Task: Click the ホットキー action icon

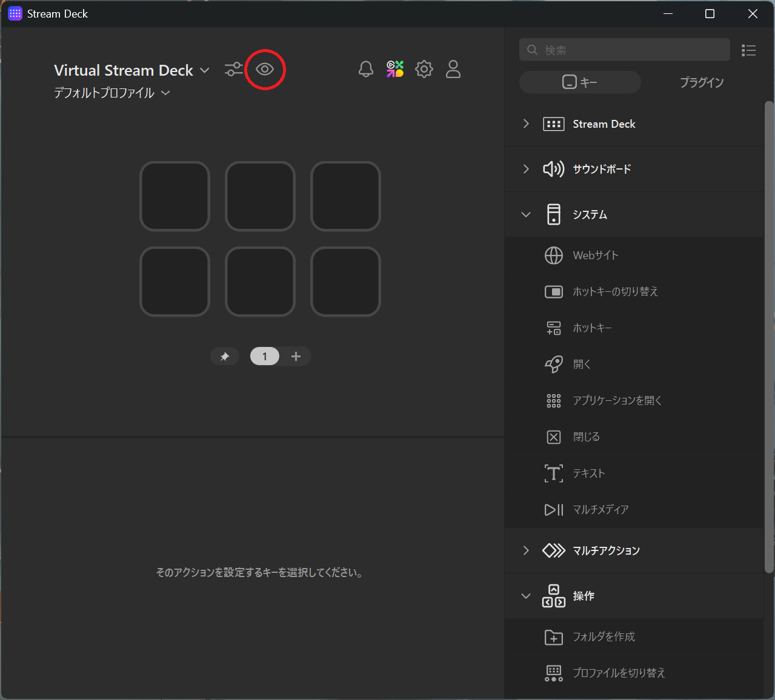Action: click(x=554, y=328)
